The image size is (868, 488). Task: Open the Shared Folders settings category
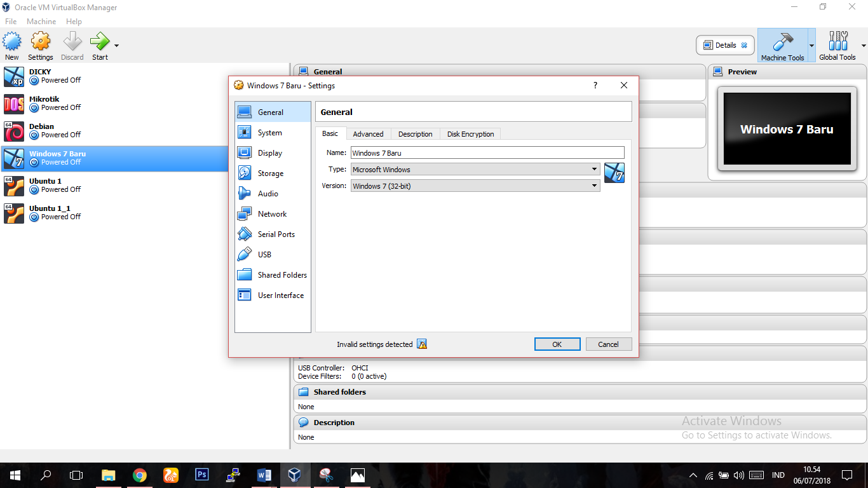(273, 275)
